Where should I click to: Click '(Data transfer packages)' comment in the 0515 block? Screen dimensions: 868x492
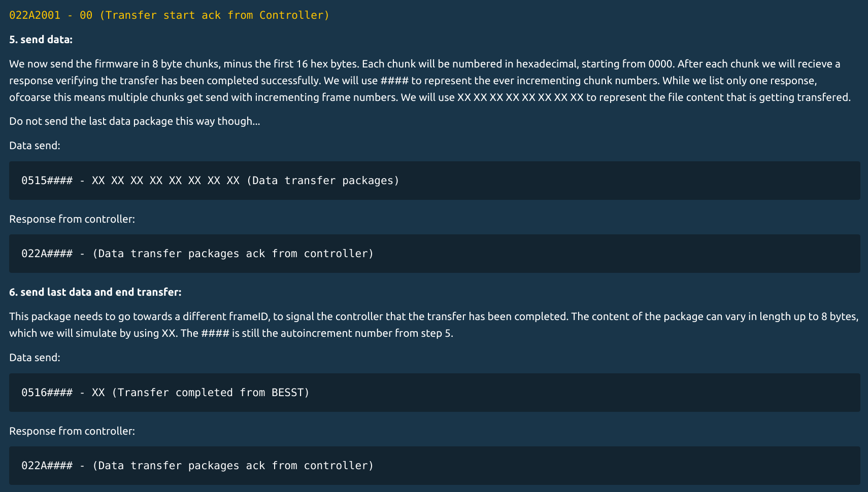(x=323, y=181)
